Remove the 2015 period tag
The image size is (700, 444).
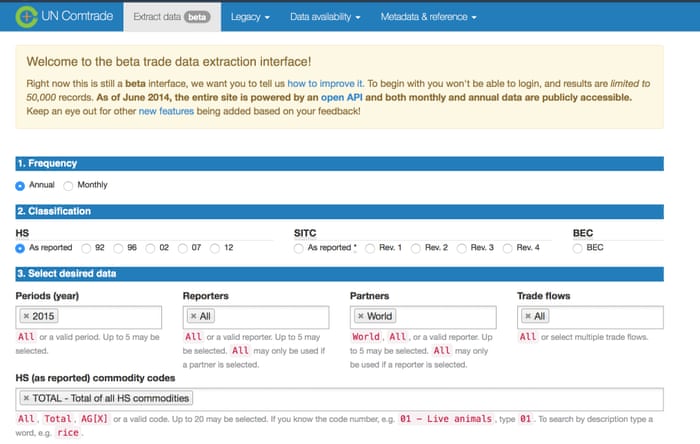pyautogui.click(x=26, y=316)
